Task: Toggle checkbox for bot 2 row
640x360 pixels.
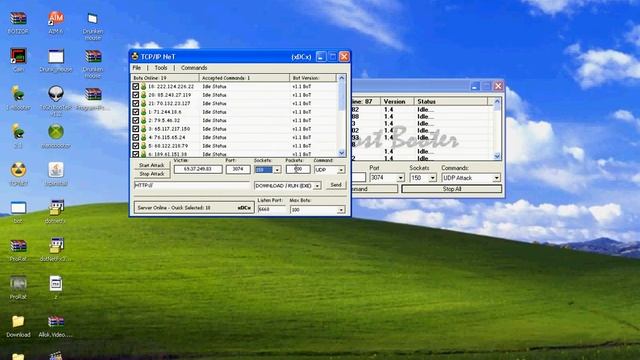Action: 136,120
